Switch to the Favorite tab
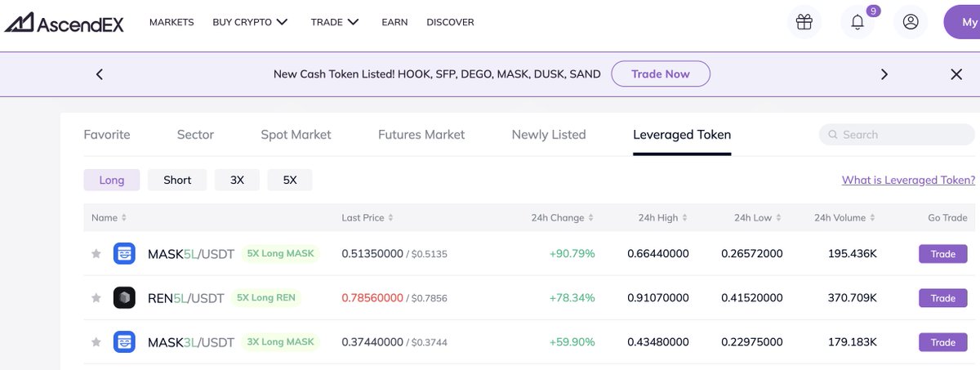980x370 pixels. coord(107,135)
